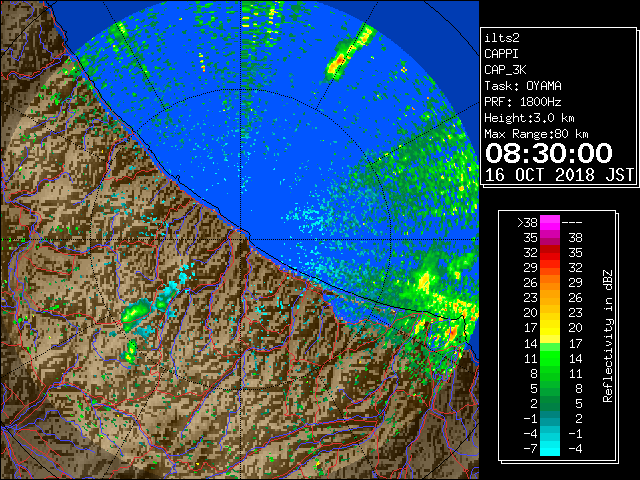Click the radar center at the range ring crosshair
This screenshot has height=480, width=640.
[241, 240]
